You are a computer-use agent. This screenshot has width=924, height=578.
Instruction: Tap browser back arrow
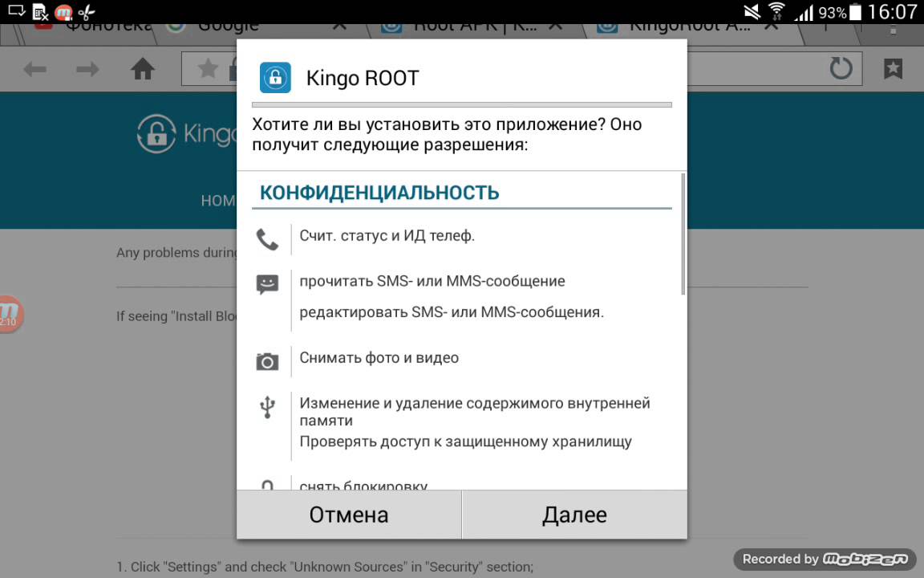coord(34,70)
